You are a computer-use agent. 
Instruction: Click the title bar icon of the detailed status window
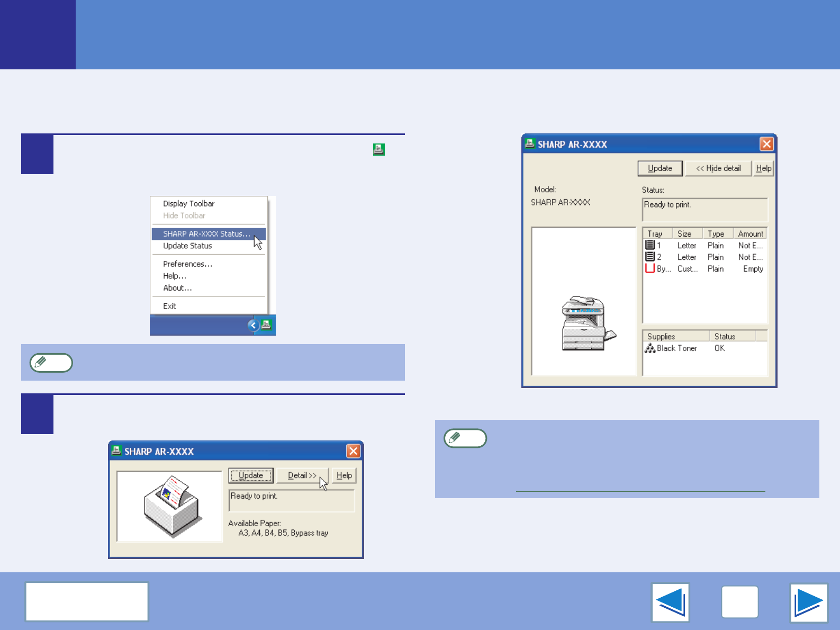click(x=530, y=143)
